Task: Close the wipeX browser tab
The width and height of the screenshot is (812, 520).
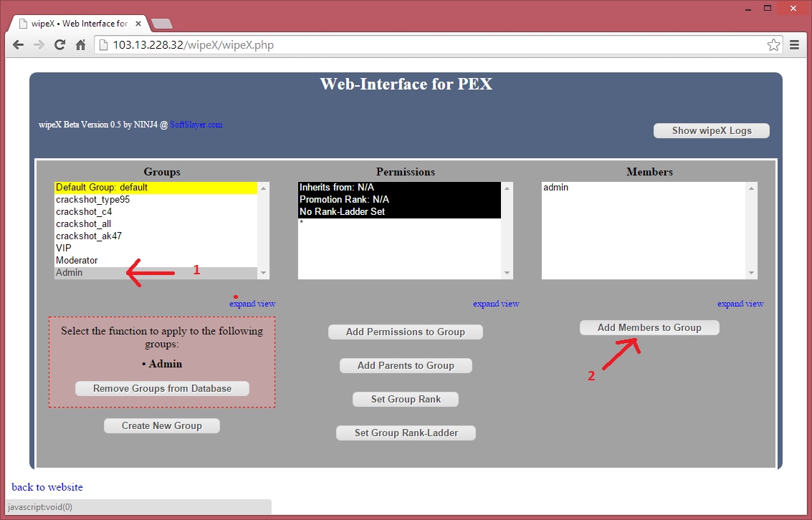Action: pyautogui.click(x=138, y=24)
